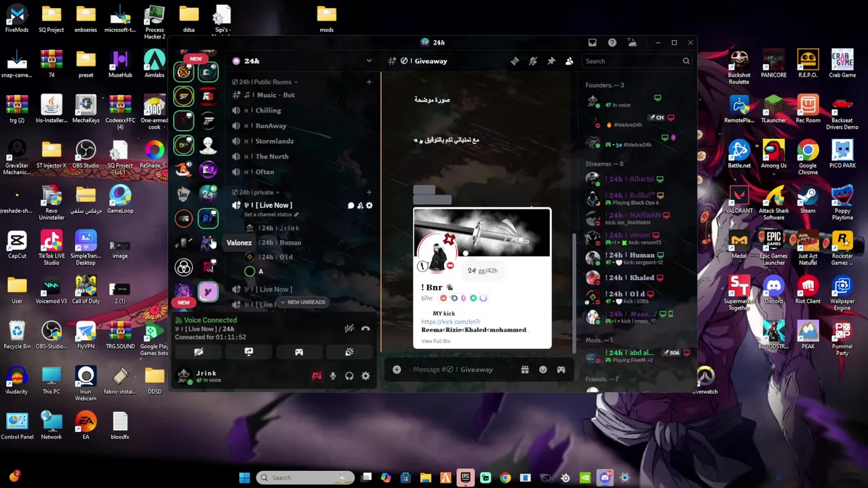868x488 pixels.
Task: Toggle red camera-off icon in user panel
Action: coord(317,376)
